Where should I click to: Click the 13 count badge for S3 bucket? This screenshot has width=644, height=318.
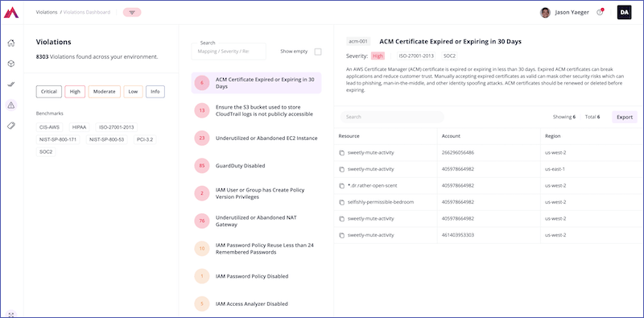[x=202, y=110]
